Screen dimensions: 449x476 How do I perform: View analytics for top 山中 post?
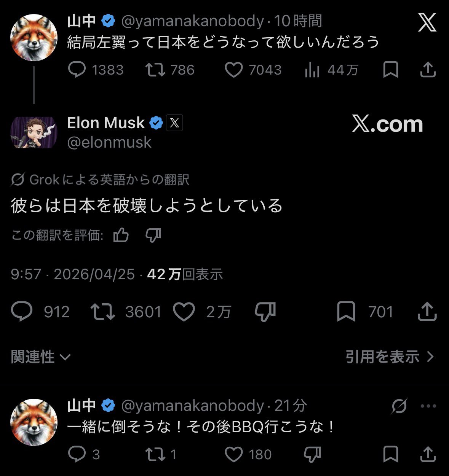point(312,70)
